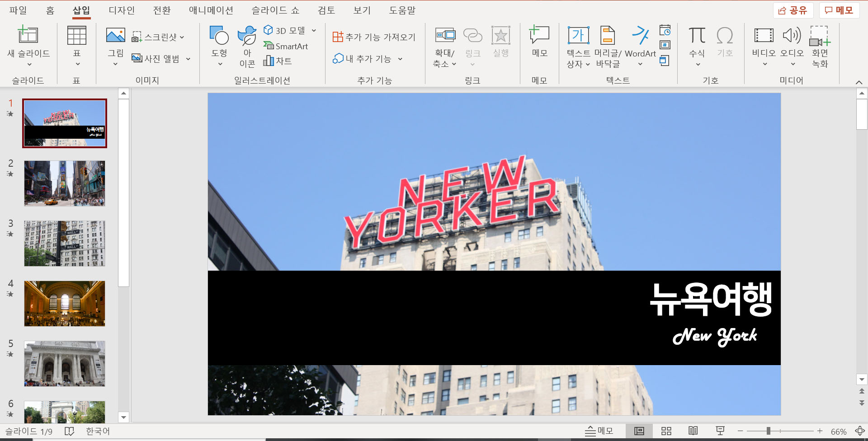The height and width of the screenshot is (441, 868).
Task: Insert object icon in text group
Action: pyautogui.click(x=665, y=60)
